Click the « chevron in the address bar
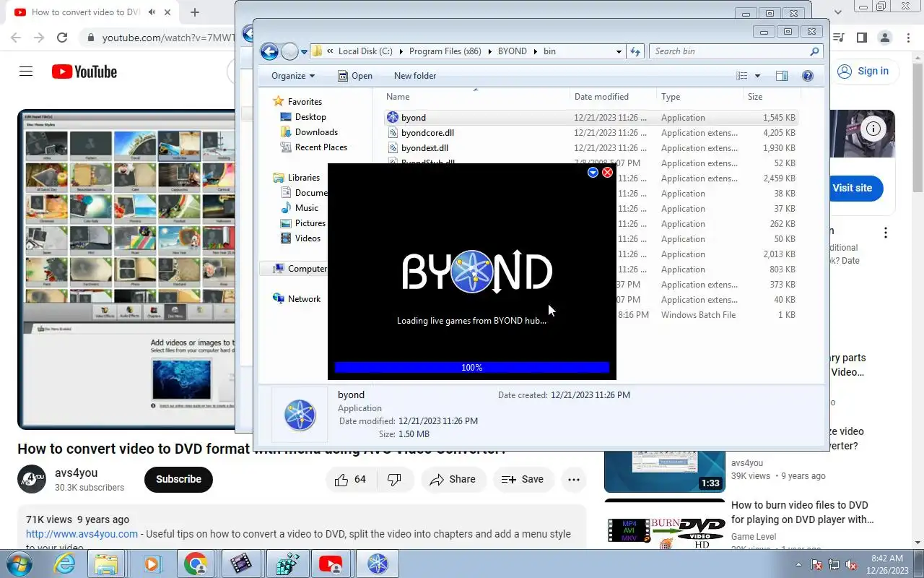 coord(330,51)
